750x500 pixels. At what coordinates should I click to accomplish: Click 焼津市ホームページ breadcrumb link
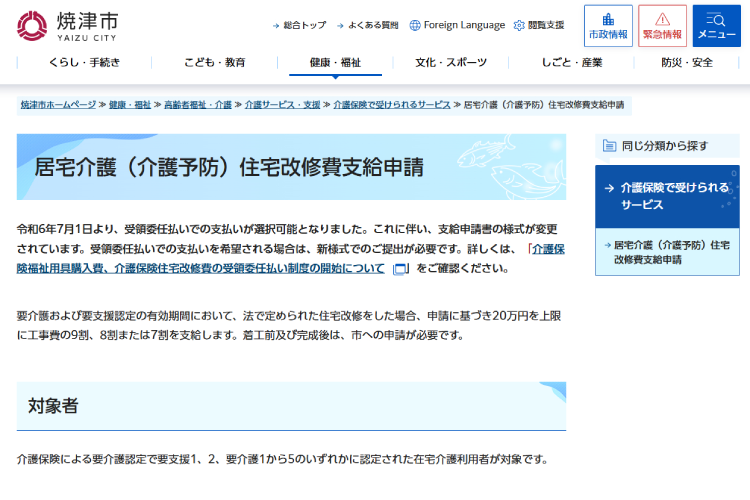click(x=58, y=104)
